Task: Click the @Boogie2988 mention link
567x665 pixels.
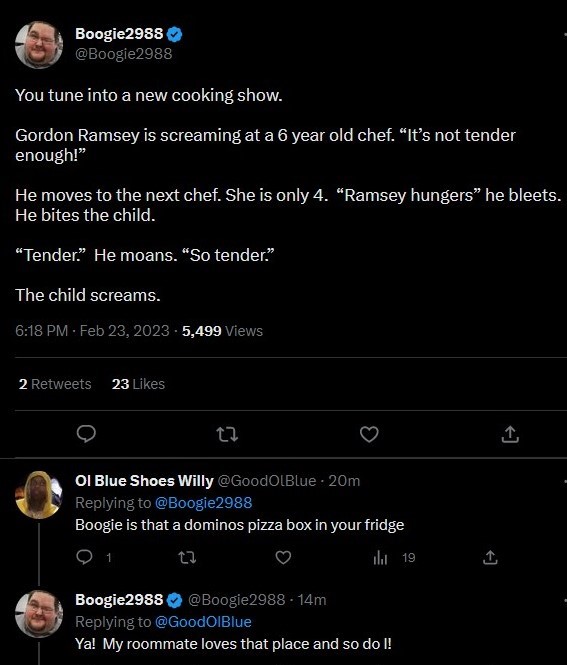Action: click(x=204, y=503)
